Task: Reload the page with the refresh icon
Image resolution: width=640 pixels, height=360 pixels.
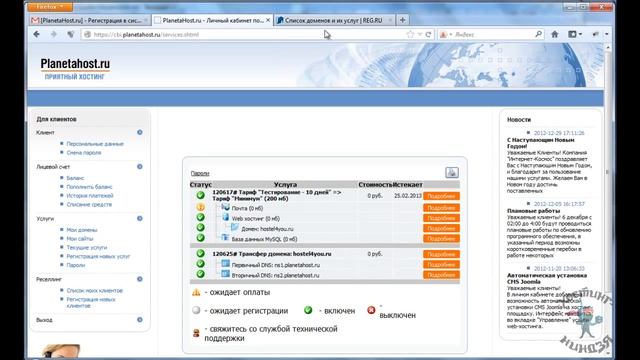Action: (x=428, y=35)
